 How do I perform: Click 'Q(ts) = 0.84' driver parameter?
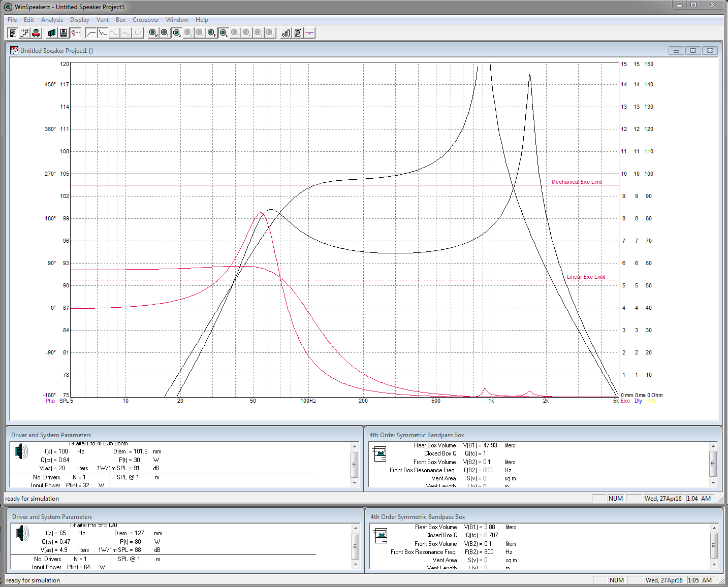coord(55,460)
